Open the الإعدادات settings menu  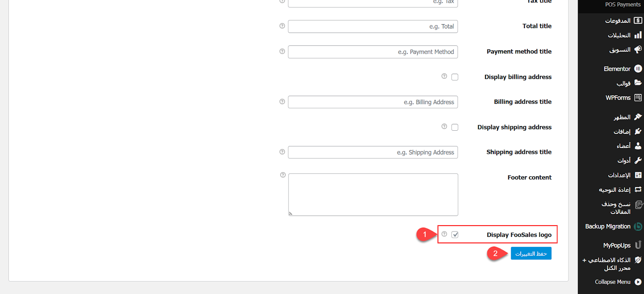pos(619,175)
